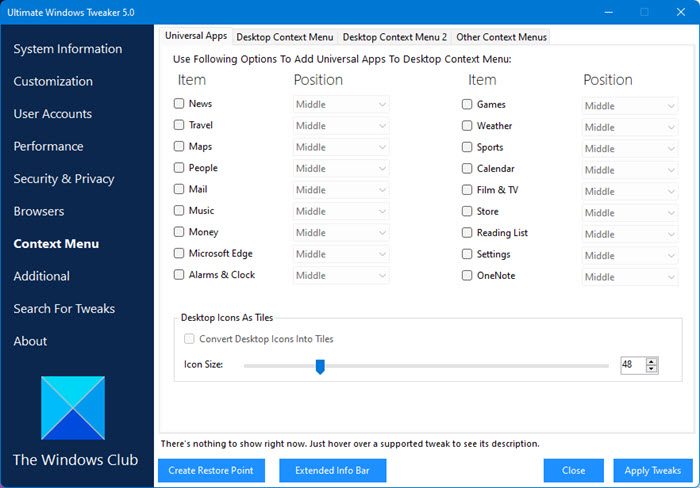Expand the Mail position combo box
This screenshot has width=700, height=488.
[341, 190]
